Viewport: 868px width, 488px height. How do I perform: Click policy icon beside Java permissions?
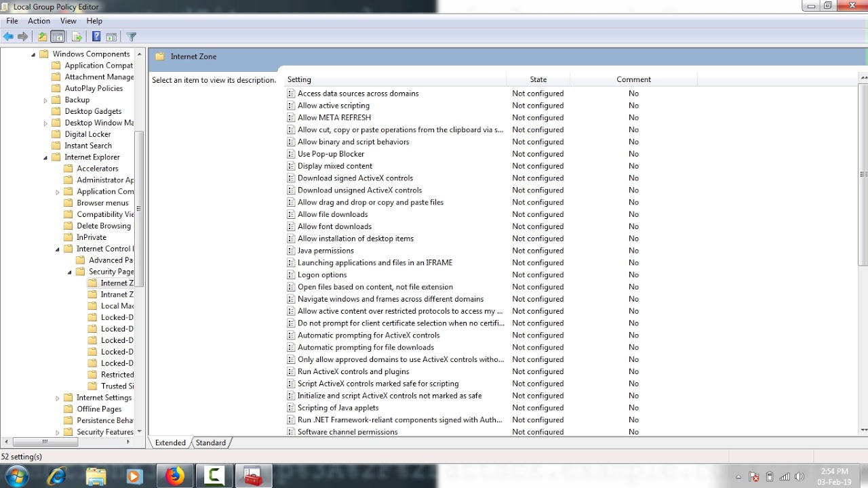[291, 251]
